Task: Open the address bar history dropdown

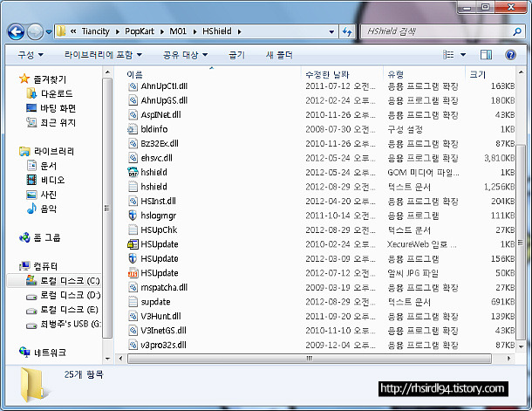Action: point(331,32)
